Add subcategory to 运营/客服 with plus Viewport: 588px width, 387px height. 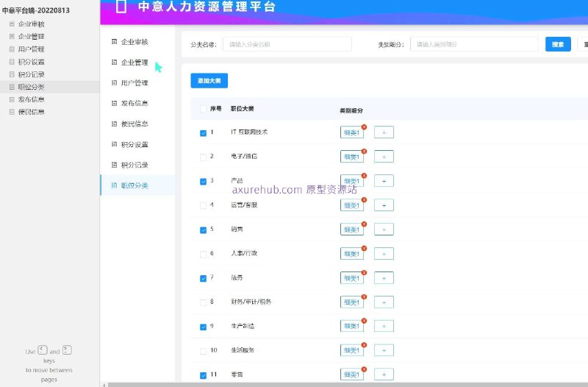pyautogui.click(x=384, y=205)
